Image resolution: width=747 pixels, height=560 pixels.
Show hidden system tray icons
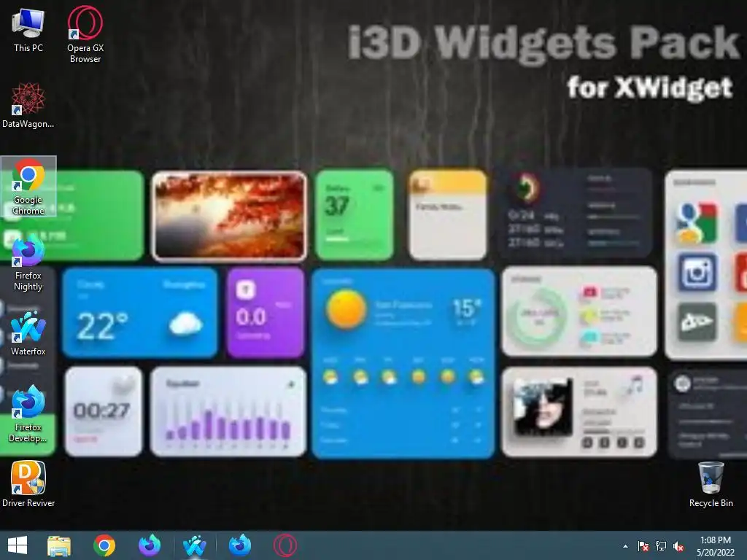coord(625,546)
